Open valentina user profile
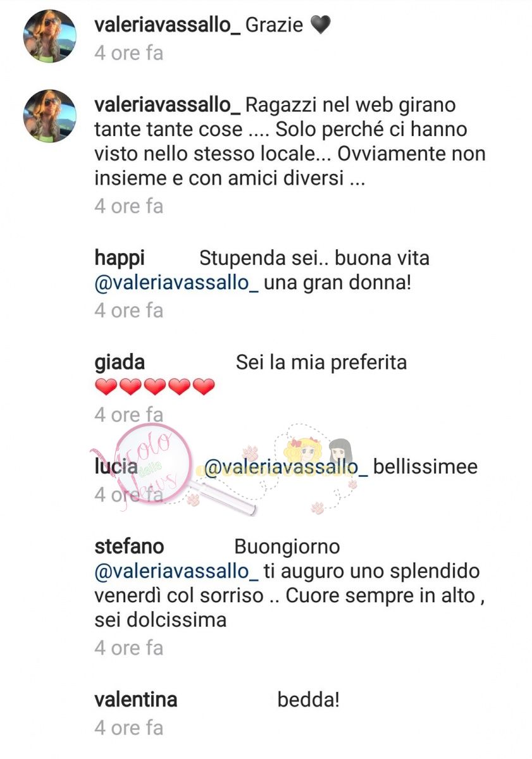The width and height of the screenshot is (532, 759). coord(135,700)
